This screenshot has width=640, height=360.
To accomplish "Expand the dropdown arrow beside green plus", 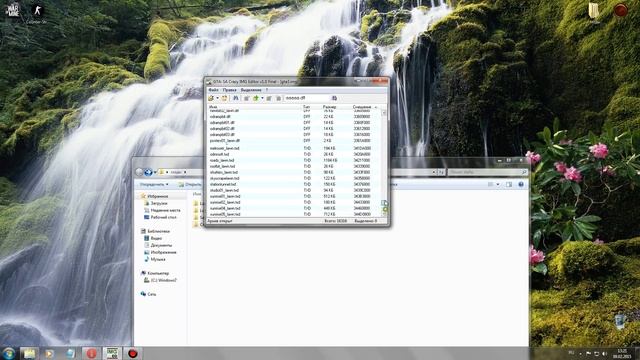I will pos(262,98).
